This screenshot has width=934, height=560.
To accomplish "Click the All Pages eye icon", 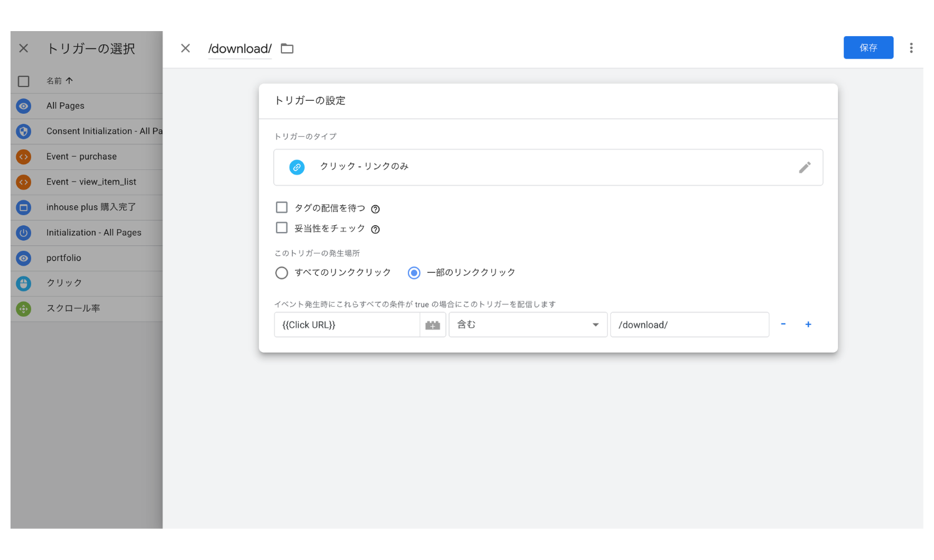I will pos(24,106).
